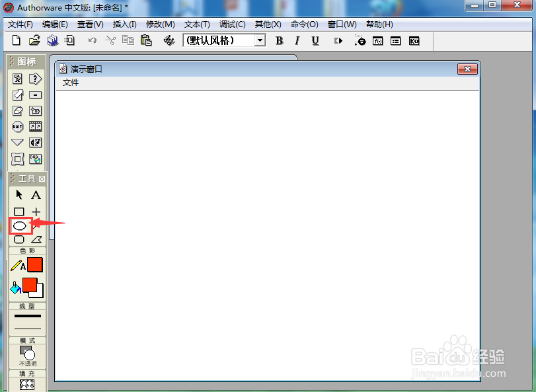Image resolution: width=536 pixels, height=392 pixels.
Task: Minimize the Authorware main window
Action: pos(474,5)
